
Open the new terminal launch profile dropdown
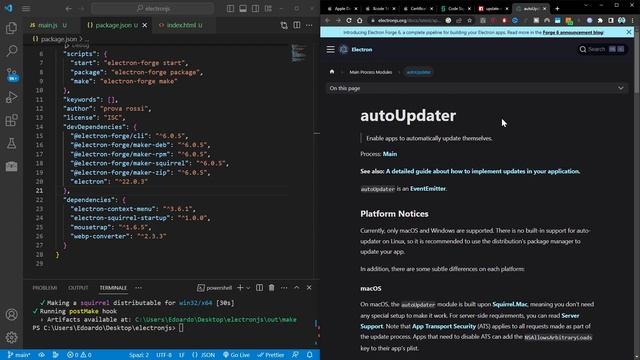click(x=248, y=288)
